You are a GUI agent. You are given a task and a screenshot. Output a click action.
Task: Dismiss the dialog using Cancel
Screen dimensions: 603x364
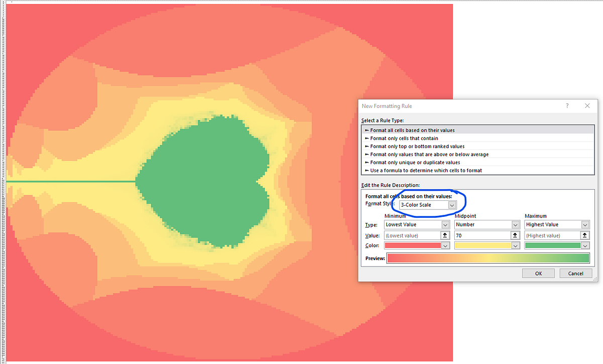click(575, 273)
